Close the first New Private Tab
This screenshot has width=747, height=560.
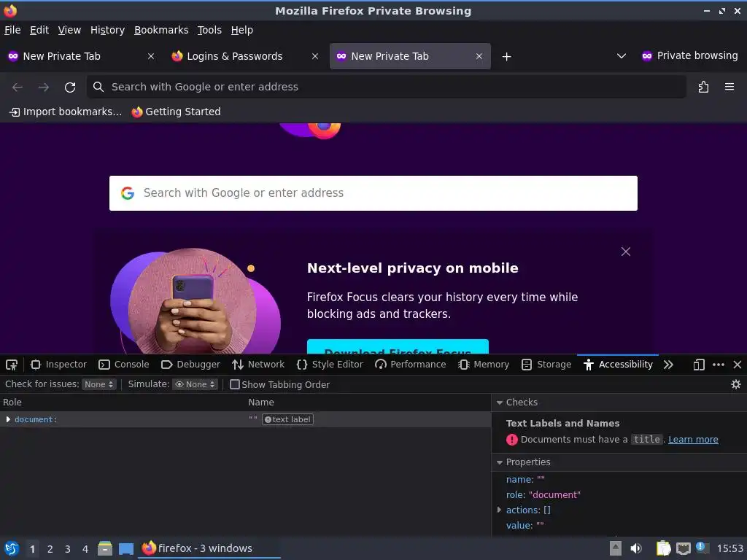tap(150, 56)
